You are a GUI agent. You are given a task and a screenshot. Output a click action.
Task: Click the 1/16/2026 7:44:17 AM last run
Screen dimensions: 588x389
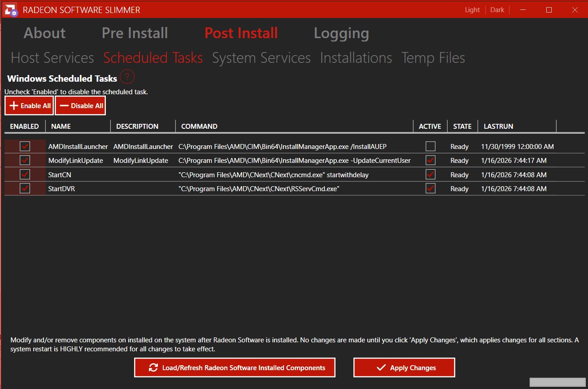pyautogui.click(x=514, y=161)
